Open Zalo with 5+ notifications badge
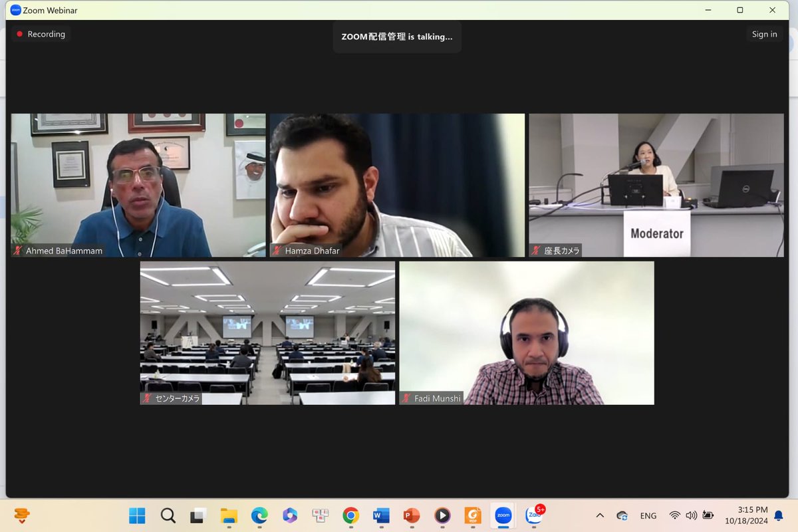798x532 pixels. click(534, 515)
